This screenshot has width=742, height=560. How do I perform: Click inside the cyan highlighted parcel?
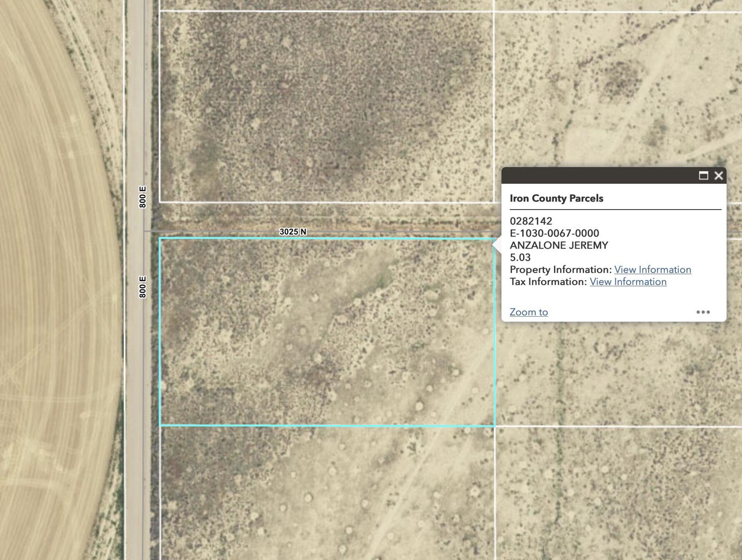[x=327, y=332]
